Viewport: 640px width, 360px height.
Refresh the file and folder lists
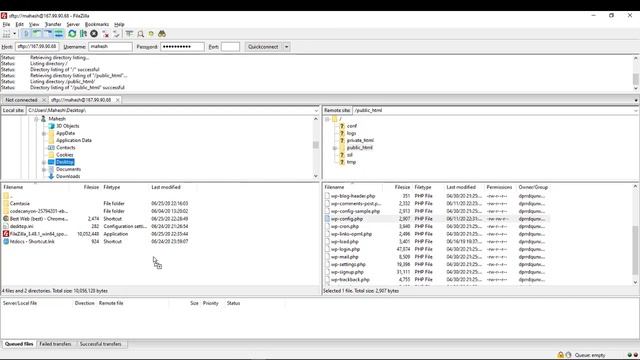(72, 34)
